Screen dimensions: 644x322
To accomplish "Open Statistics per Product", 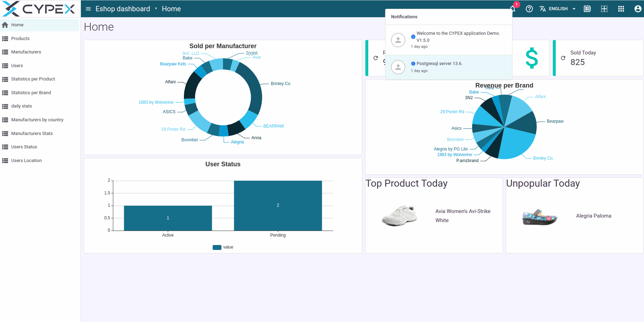I will point(40,79).
